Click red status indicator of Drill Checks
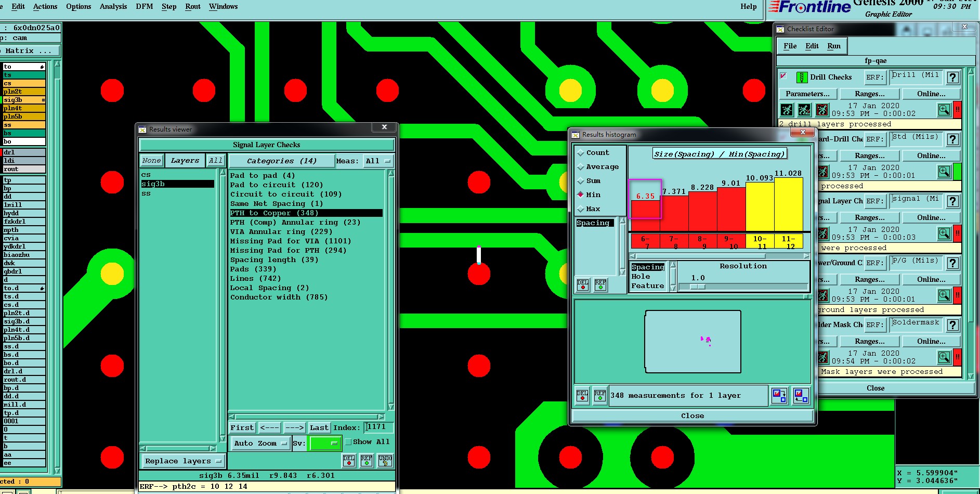This screenshot has height=494, width=980. click(957, 110)
